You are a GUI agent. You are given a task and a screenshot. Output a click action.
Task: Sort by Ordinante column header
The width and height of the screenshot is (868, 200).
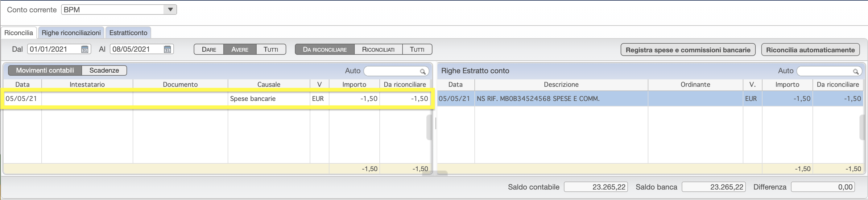(695, 84)
